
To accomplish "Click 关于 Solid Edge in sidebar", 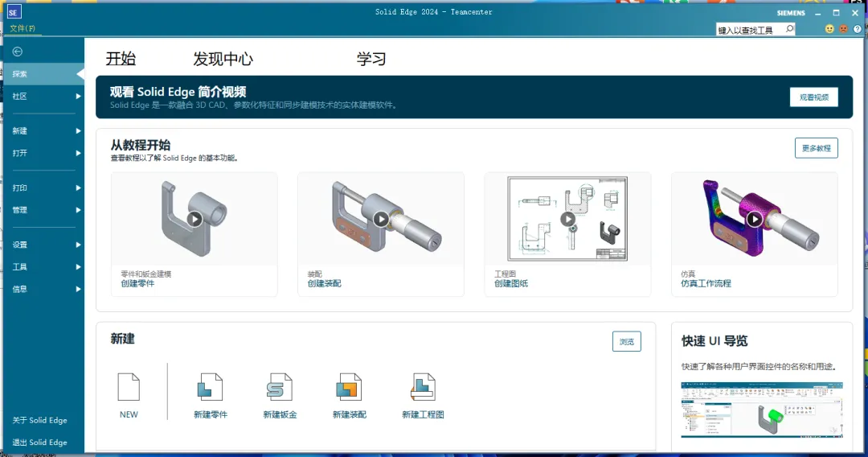I will (x=40, y=421).
